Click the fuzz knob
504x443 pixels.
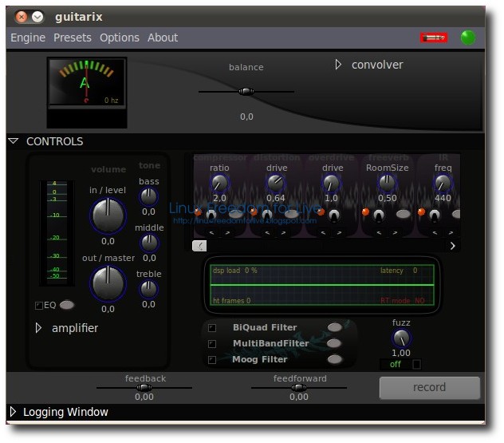tap(401, 338)
